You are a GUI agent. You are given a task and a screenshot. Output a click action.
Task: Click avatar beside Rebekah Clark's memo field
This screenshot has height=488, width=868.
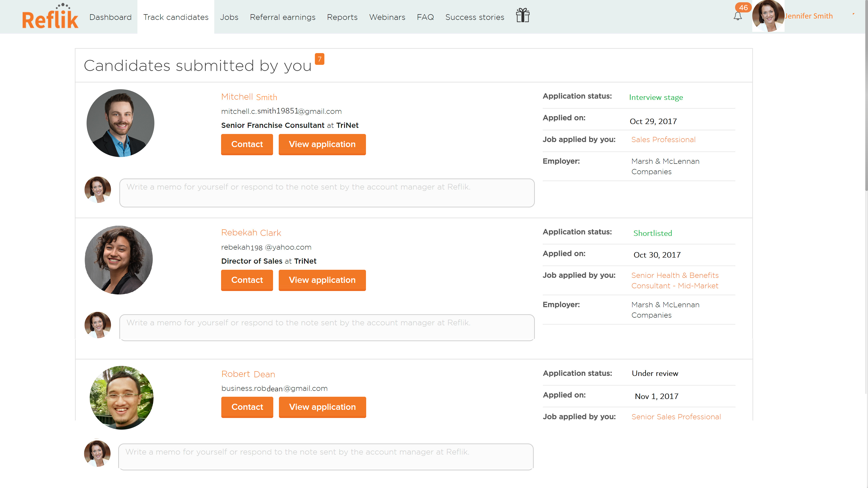click(98, 325)
